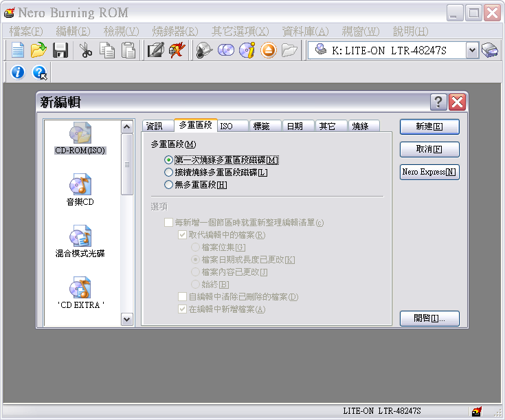Open the 燒錄器(R) menu
The image size is (505, 420).
175,31
